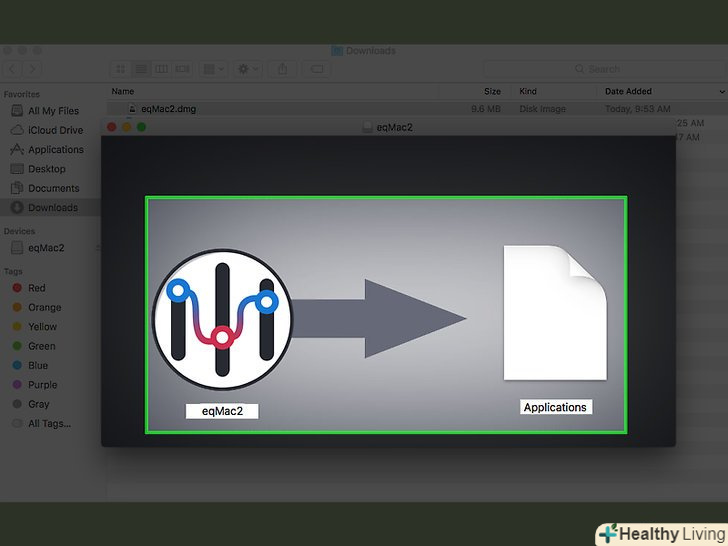The height and width of the screenshot is (546, 728).
Task: Sort by the Name column header
Action: click(x=123, y=91)
